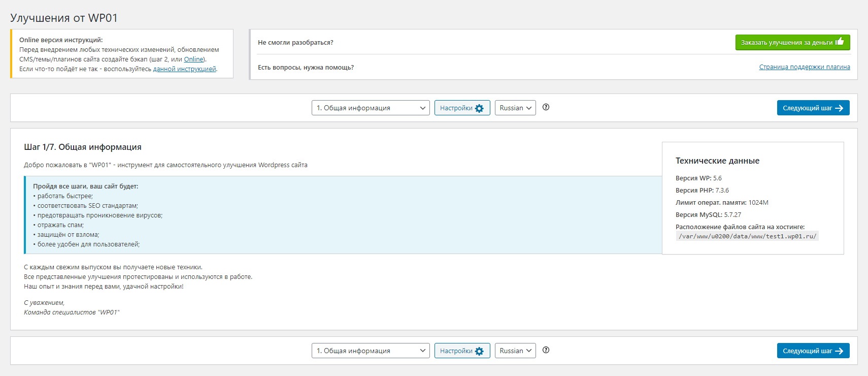Image resolution: width=868 pixels, height=376 pixels.
Task: Open the 'данной инструкцией' link
Action: coord(185,69)
